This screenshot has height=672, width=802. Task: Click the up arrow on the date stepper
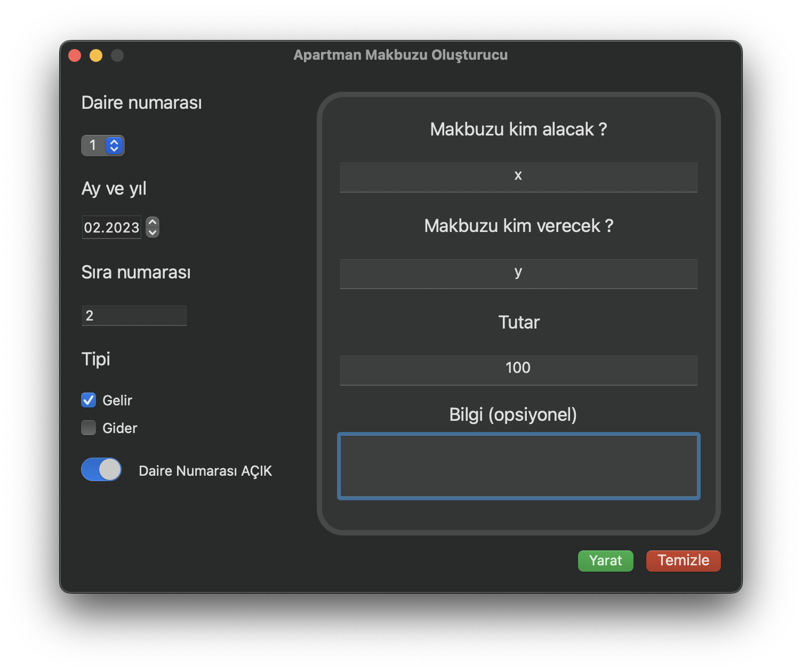(151, 223)
